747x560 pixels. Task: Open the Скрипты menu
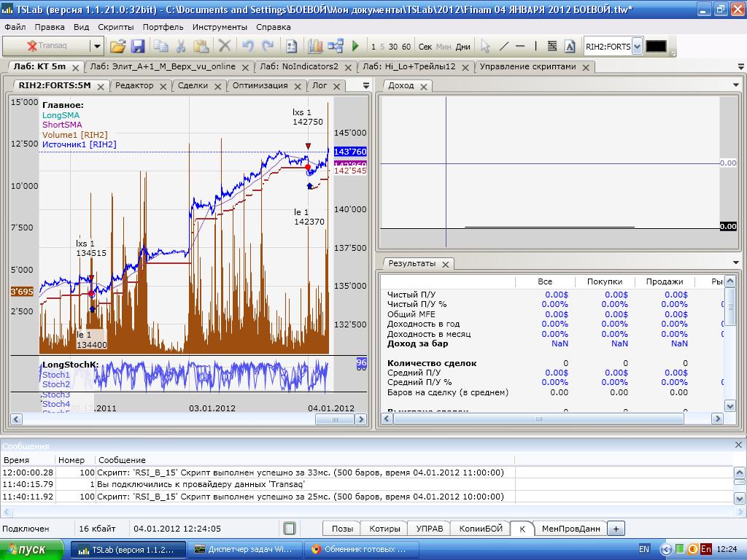point(115,27)
